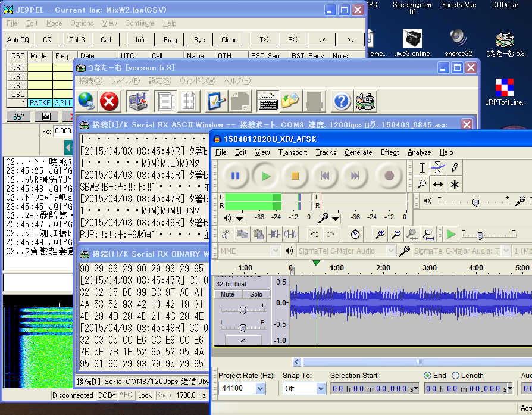This screenshot has width=532, height=415.
Task: Solo the 32-bit float audio track
Action: point(256,294)
